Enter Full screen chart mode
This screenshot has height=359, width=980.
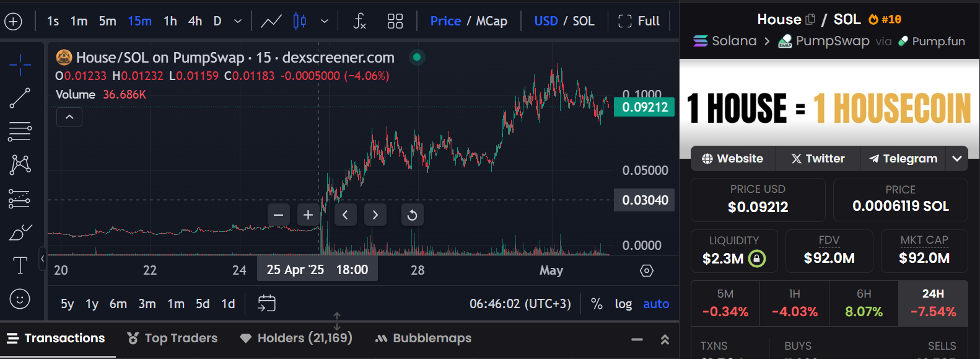pos(639,21)
